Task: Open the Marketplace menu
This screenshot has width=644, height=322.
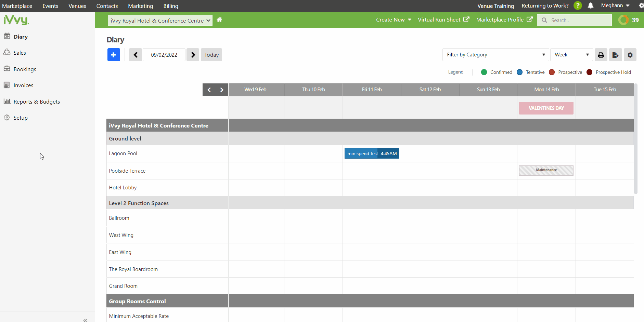Action: pyautogui.click(x=17, y=6)
